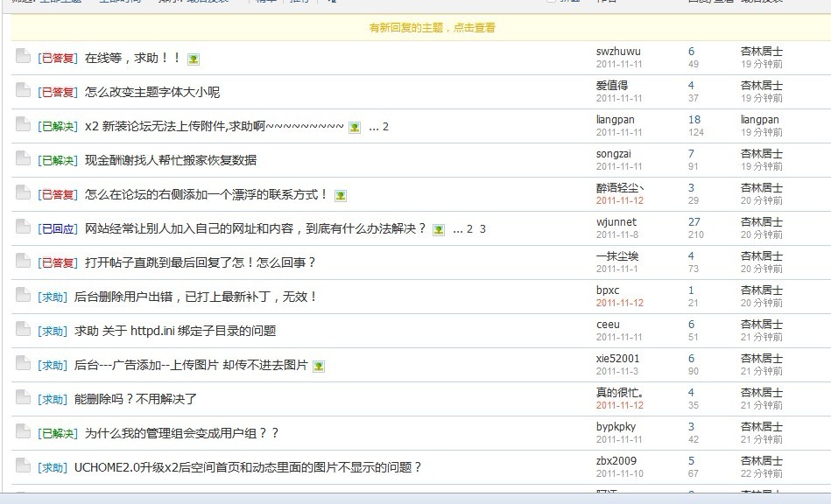This screenshot has width=831, height=504.
Task: Open the thread '能删除吗？不用解决了'
Action: tap(136, 399)
